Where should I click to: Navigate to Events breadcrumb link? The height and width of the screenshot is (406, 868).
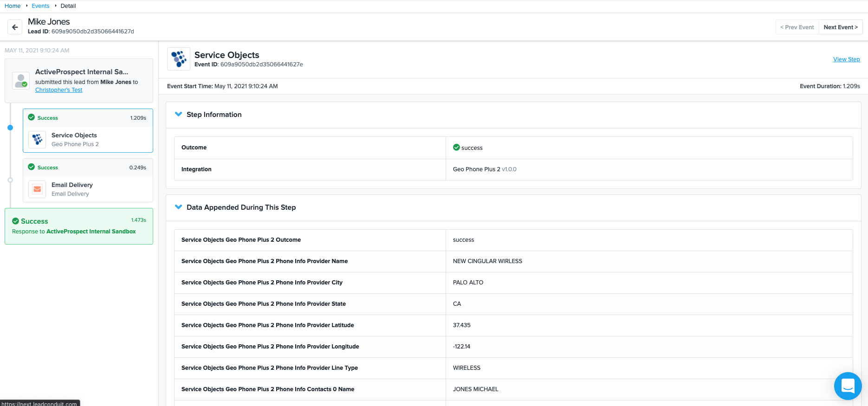[x=40, y=6]
